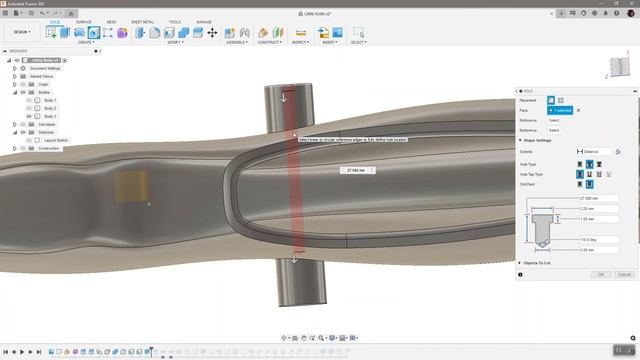Viewport: 640px width, 360px height.
Task: Select the Shell tool
Action: click(x=169, y=32)
